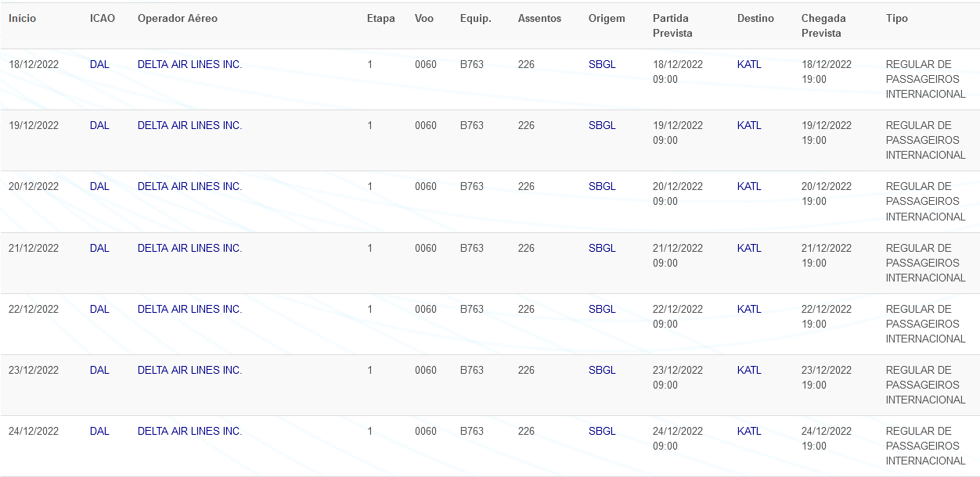980x477 pixels.
Task: Click departure 21/12/2022 09:00 cell
Action: tap(678, 255)
